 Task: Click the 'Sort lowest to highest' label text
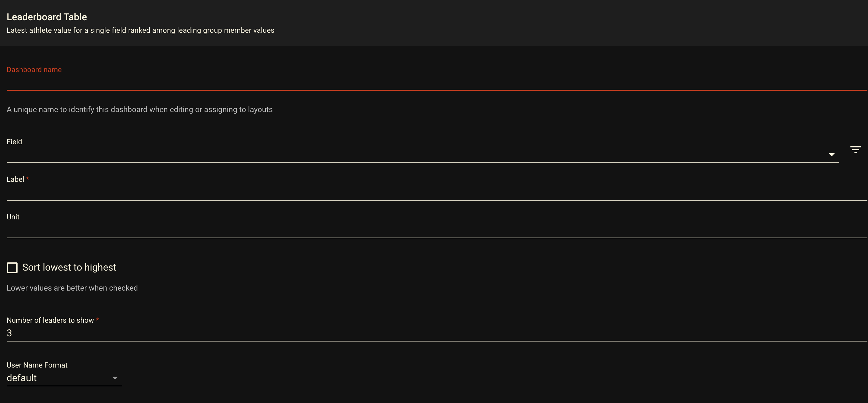pyautogui.click(x=69, y=268)
